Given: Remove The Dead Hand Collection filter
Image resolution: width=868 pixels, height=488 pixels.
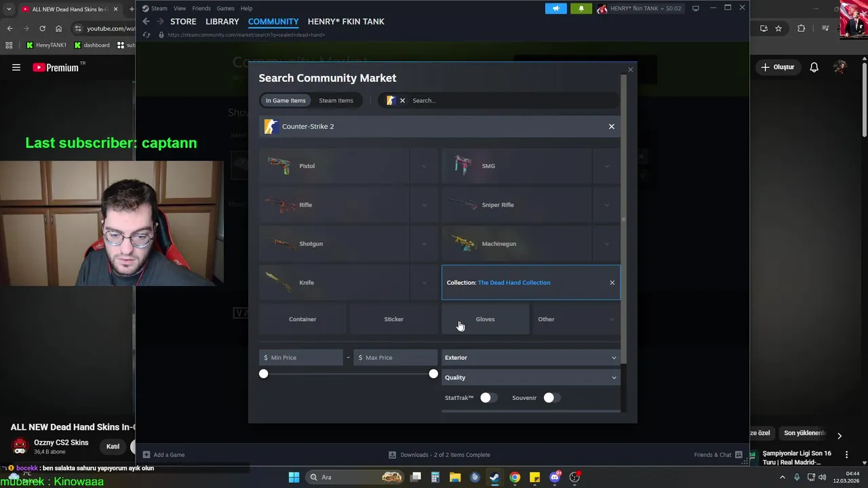Looking at the screenshot, I should pos(612,283).
